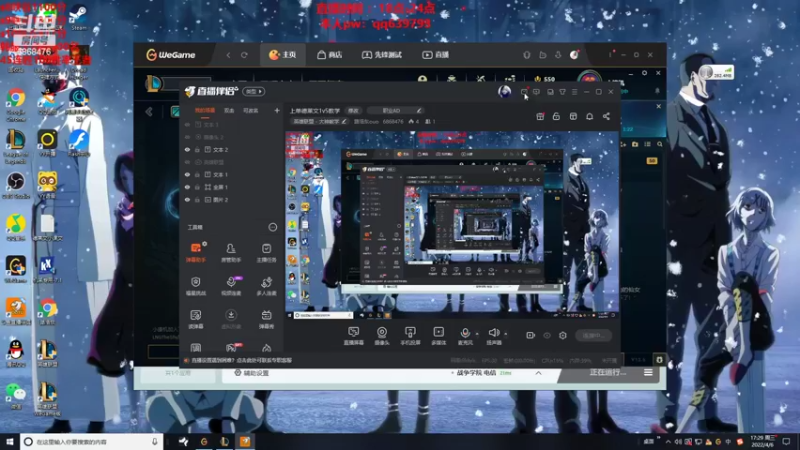The width and height of the screenshot is (800, 450).
Task: Open 主播任务 tool in the toolbox
Action: tap(266, 253)
